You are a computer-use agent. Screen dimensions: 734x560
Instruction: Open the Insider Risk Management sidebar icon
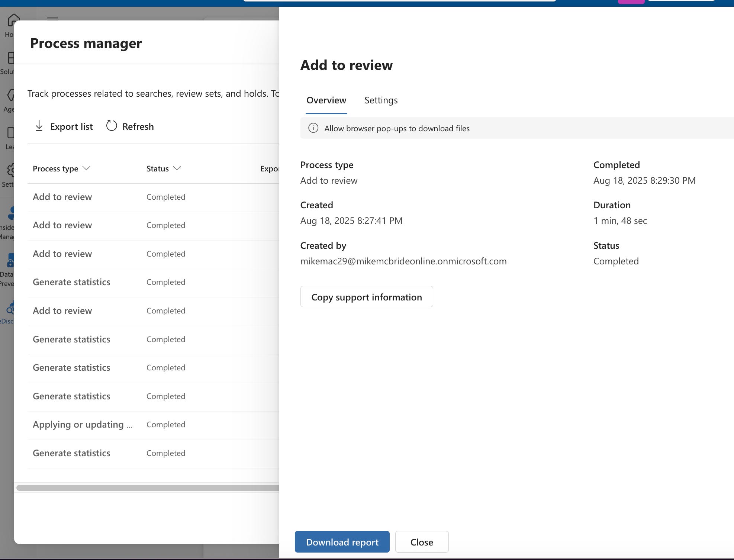pyautogui.click(x=11, y=214)
